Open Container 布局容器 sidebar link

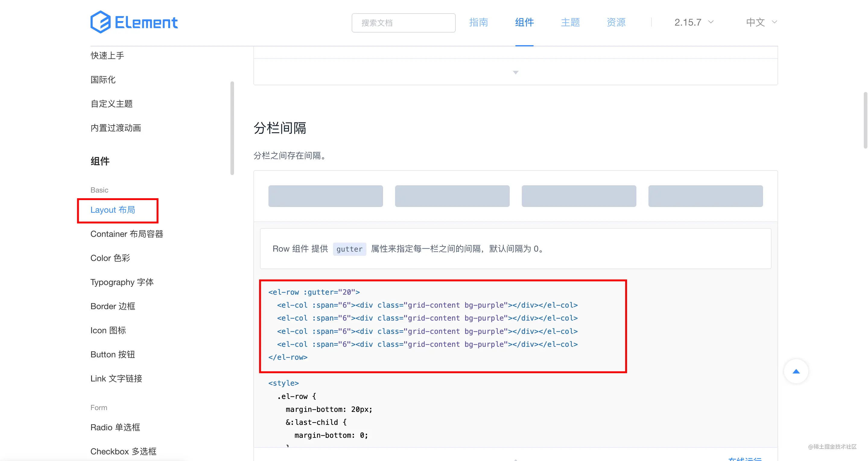(x=127, y=234)
